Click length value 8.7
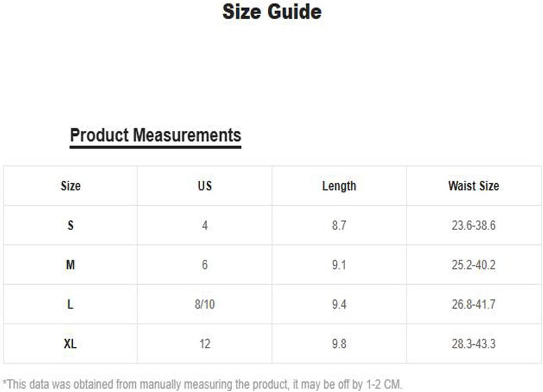This screenshot has height=392, width=543. pos(339,225)
